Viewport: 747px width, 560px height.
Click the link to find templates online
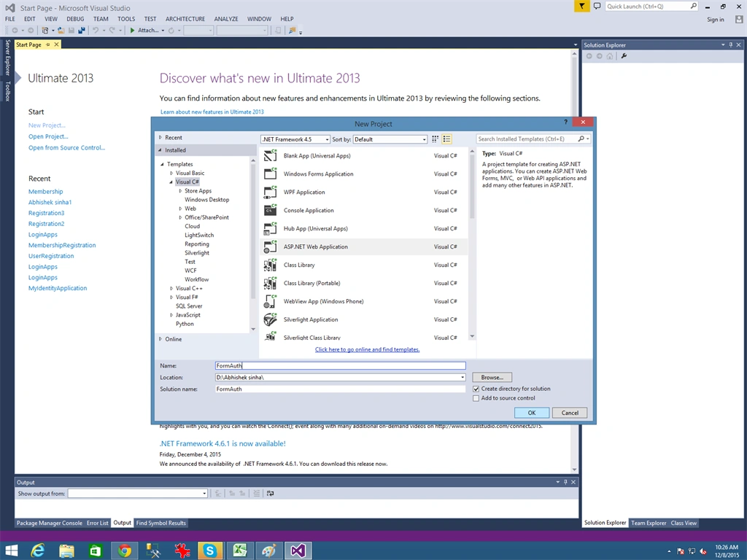(x=368, y=349)
